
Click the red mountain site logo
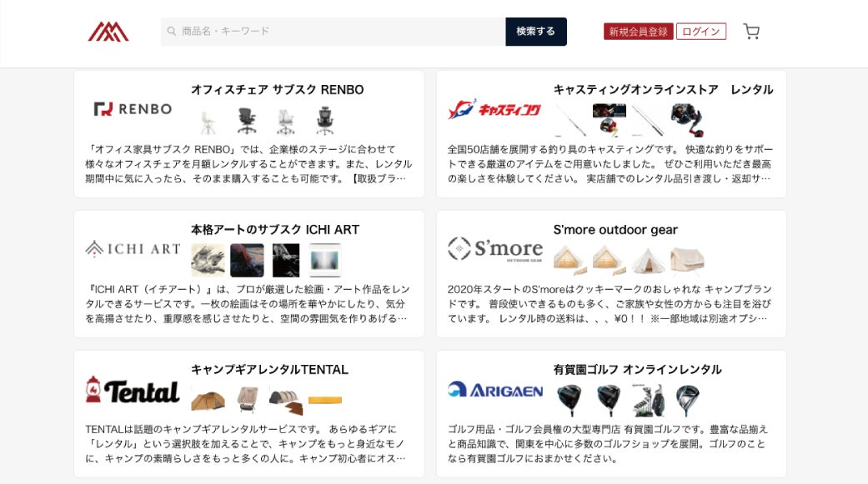click(x=108, y=32)
